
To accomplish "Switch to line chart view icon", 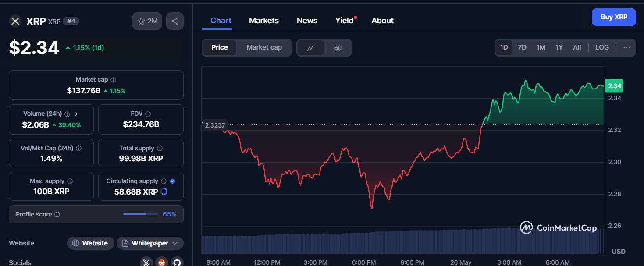I will point(310,48).
